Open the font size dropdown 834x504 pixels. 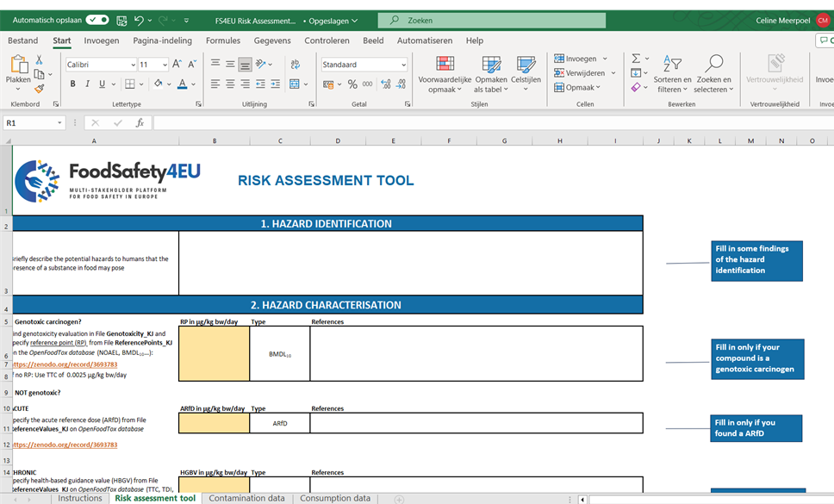pos(164,65)
